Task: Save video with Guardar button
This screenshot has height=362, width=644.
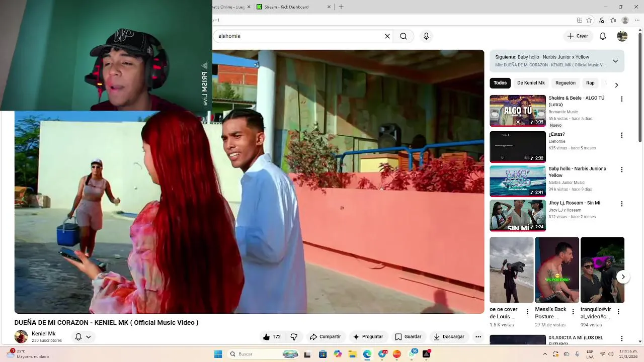Action: coord(408,337)
